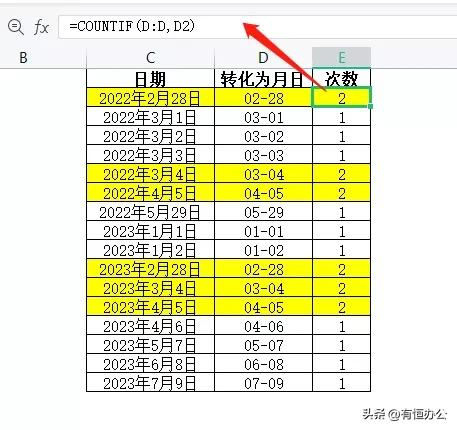
Task: Click the 03-01 cell
Action: pos(263,116)
